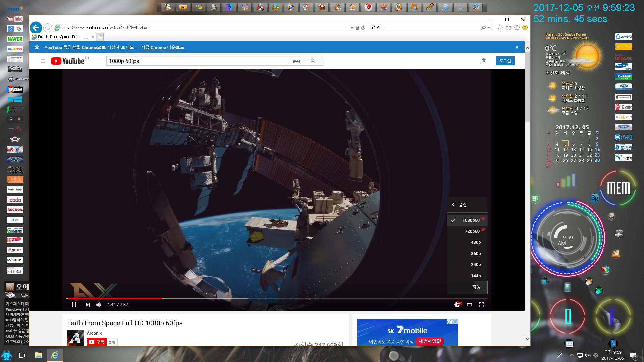Open the Excel icon near the gauge

(x=535, y=199)
